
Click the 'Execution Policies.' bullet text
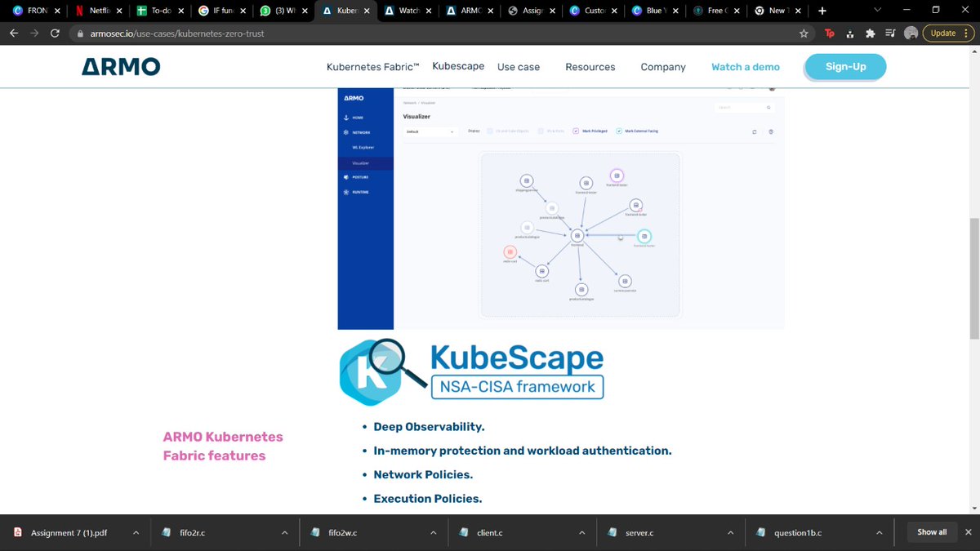click(x=428, y=499)
